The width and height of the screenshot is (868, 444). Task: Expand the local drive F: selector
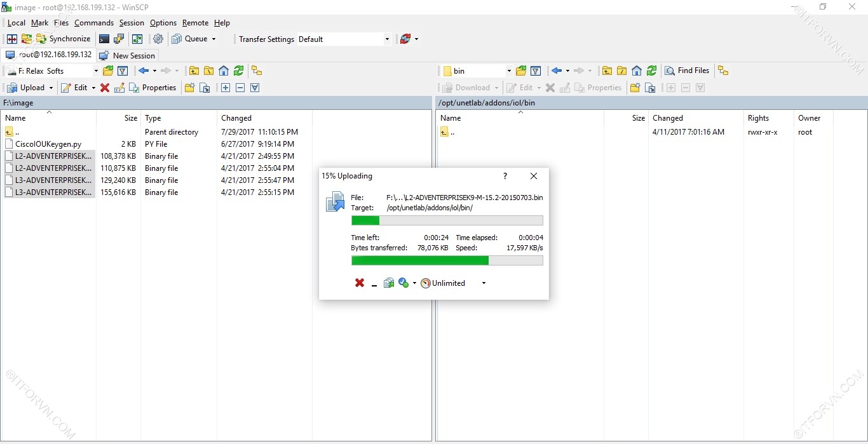(x=96, y=71)
